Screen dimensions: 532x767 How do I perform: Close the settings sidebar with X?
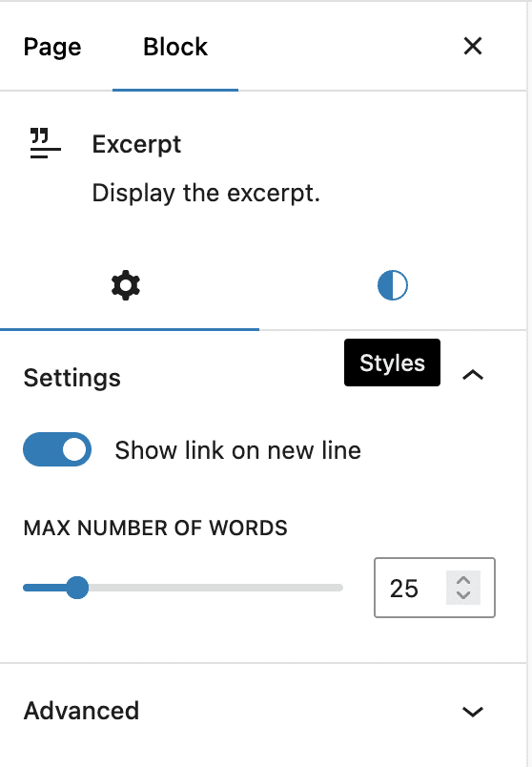point(473,47)
